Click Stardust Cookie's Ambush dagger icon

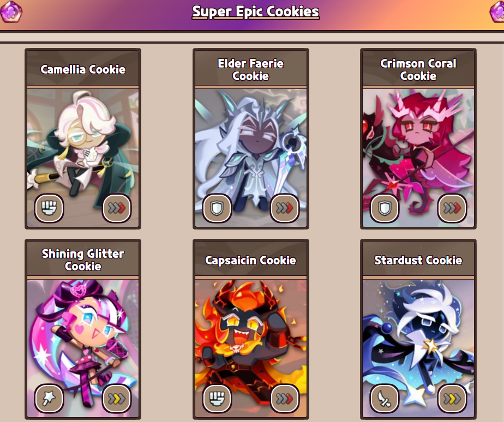[x=385, y=399]
